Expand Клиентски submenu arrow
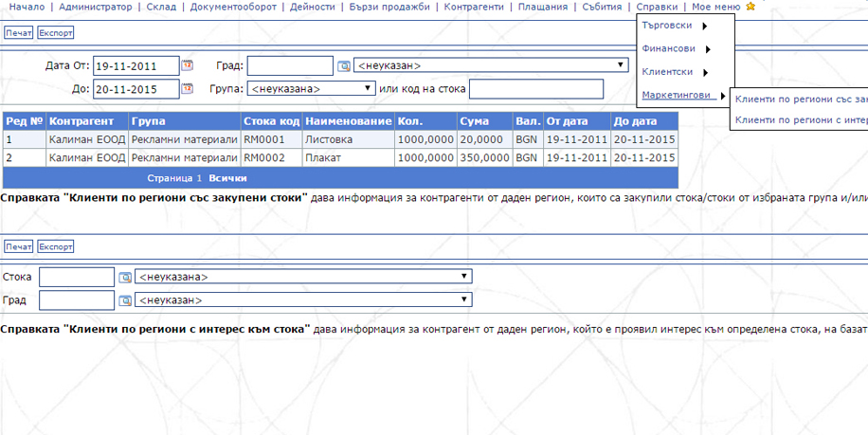This screenshot has width=868, height=435. tap(705, 72)
